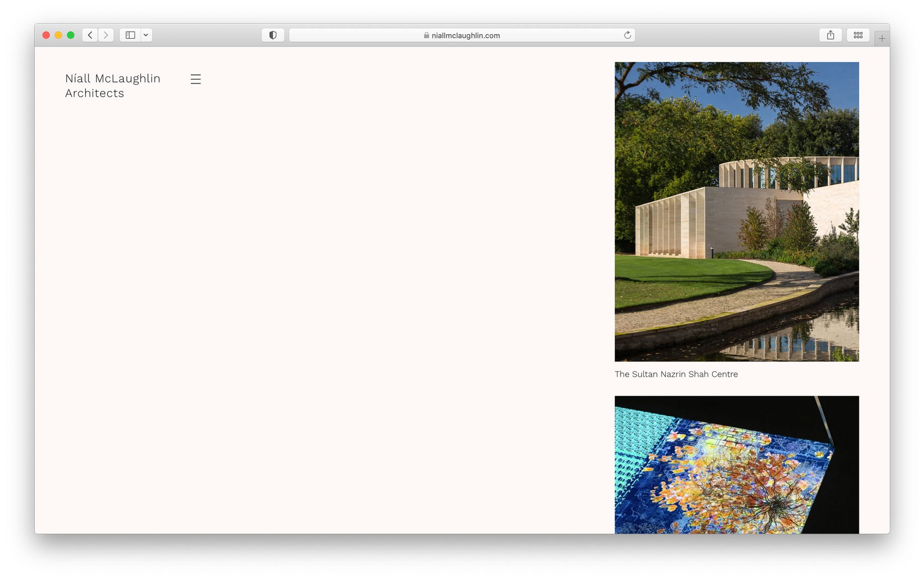
Task: Click the Sultan Nazrin Shah Centre building photo
Action: click(x=736, y=211)
